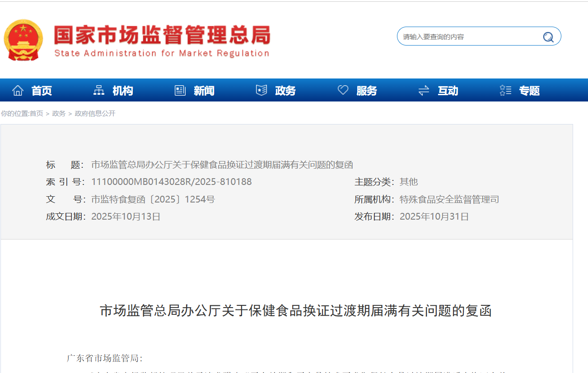Click the heart icon beside 服务

[343, 90]
